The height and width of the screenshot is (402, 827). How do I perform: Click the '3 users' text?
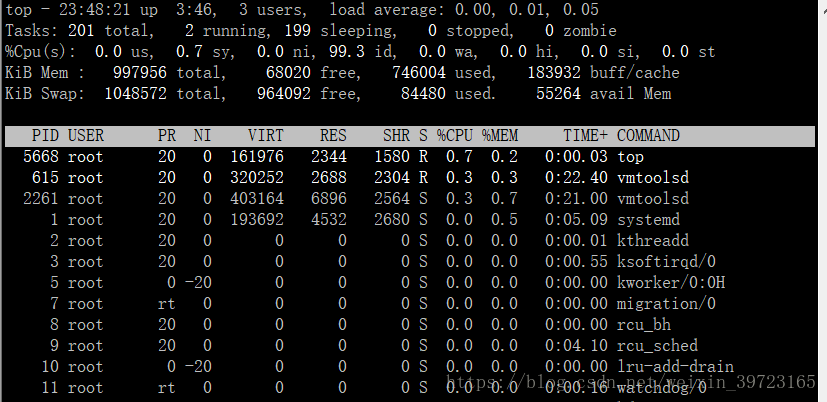point(272,10)
